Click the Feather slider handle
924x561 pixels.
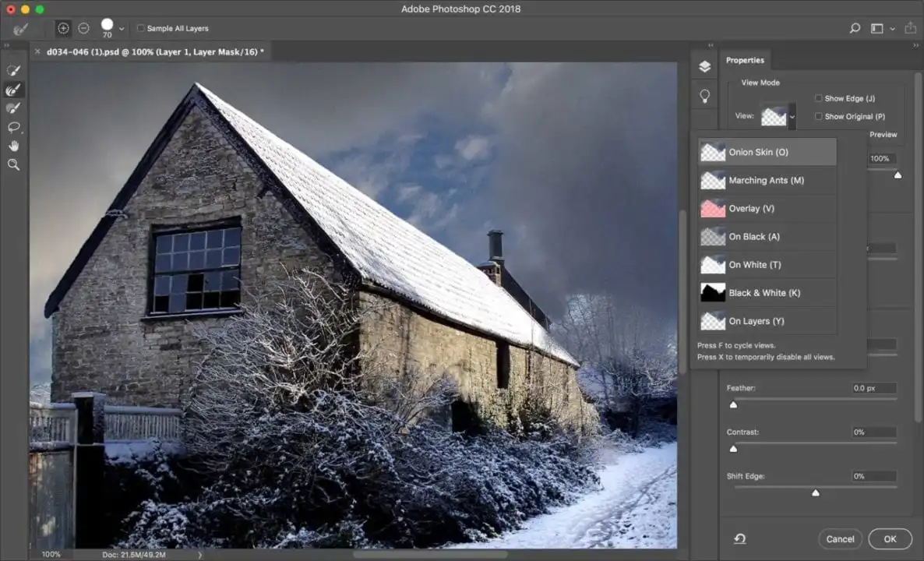pos(734,405)
